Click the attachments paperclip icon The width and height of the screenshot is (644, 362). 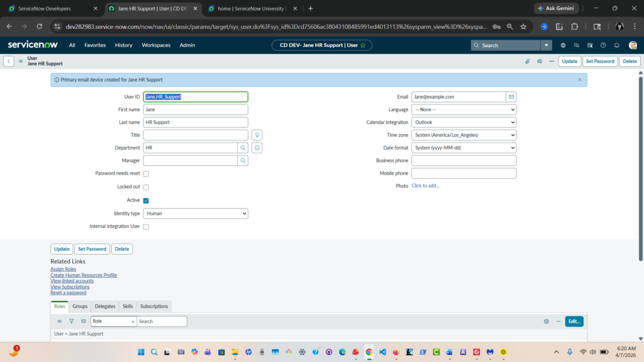(528, 62)
